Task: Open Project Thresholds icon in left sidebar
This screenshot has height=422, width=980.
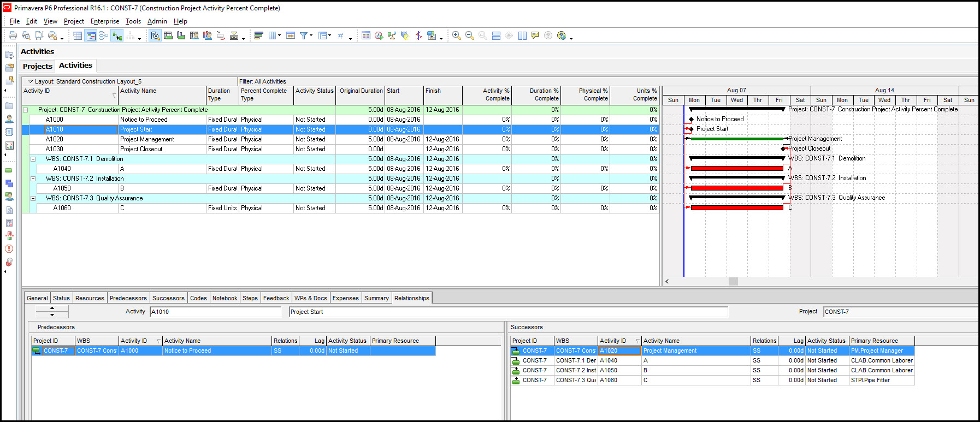Action: [9, 236]
